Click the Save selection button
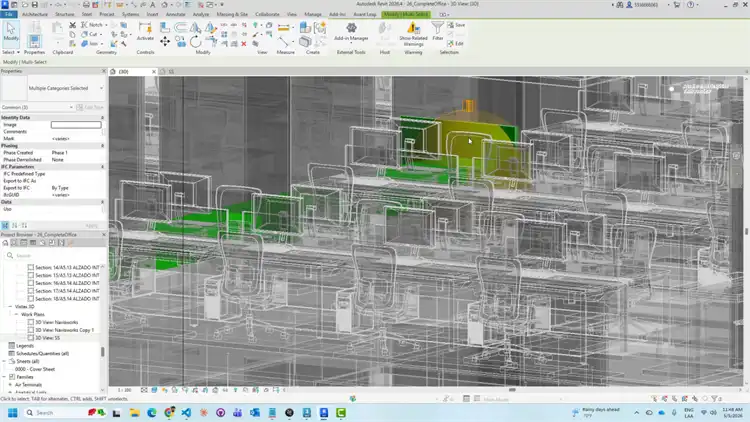This screenshot has height=422, width=750. click(x=456, y=25)
